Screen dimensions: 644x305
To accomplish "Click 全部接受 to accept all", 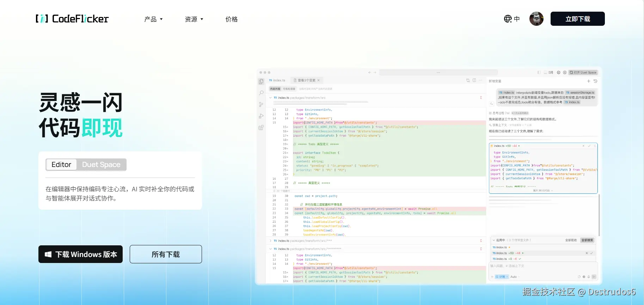I will 587,240.
